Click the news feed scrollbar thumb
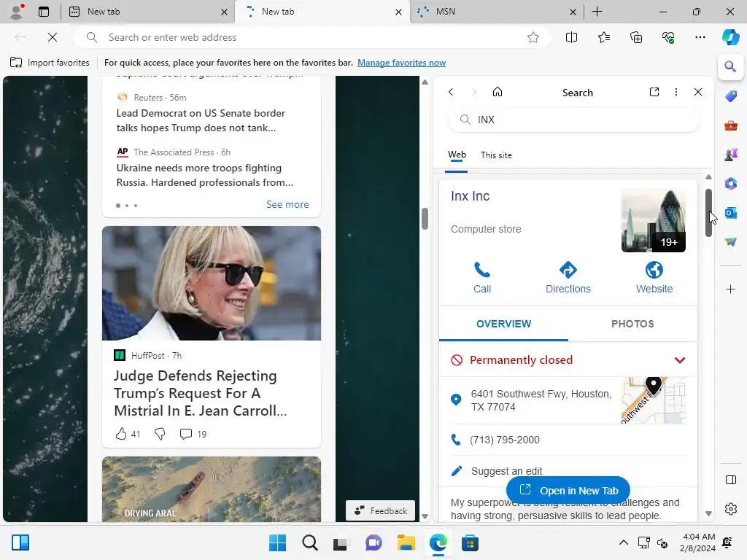747x560 pixels. [425, 219]
